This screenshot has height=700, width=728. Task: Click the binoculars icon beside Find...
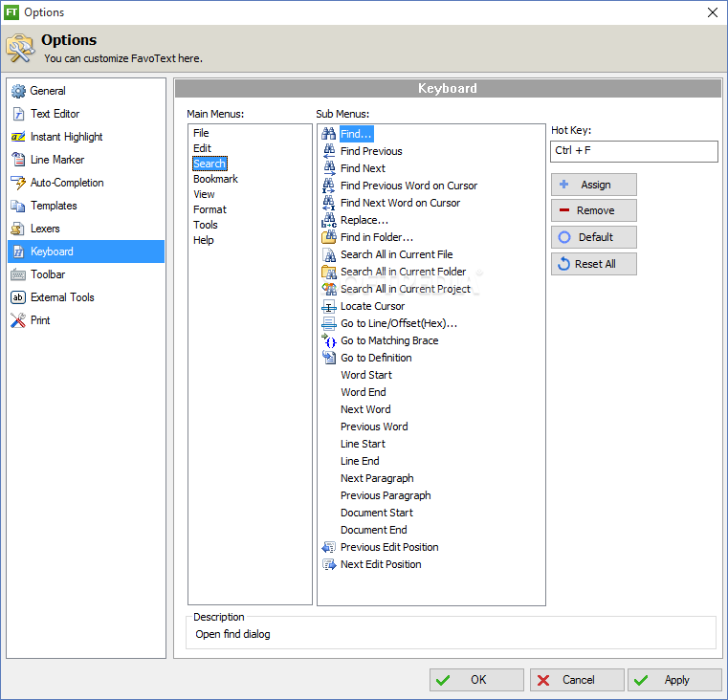coord(329,134)
